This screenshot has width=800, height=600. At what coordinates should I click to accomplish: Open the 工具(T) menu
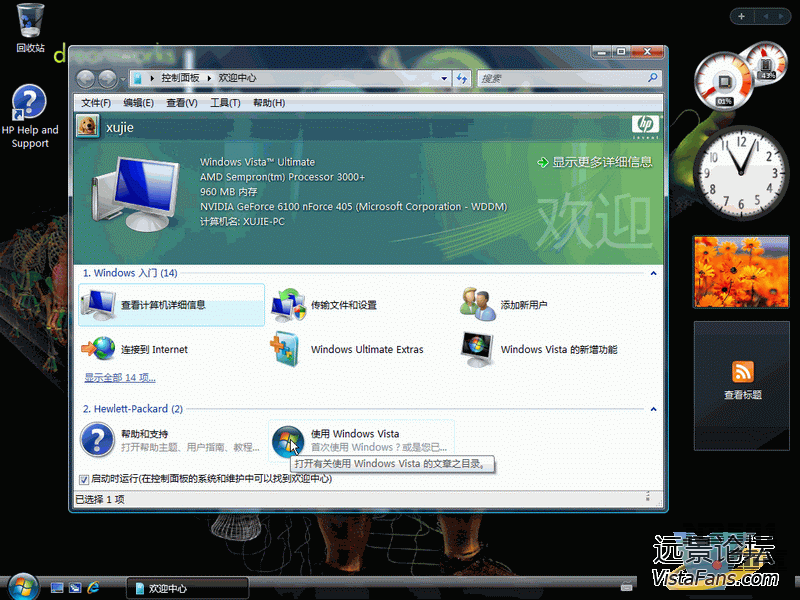225,103
